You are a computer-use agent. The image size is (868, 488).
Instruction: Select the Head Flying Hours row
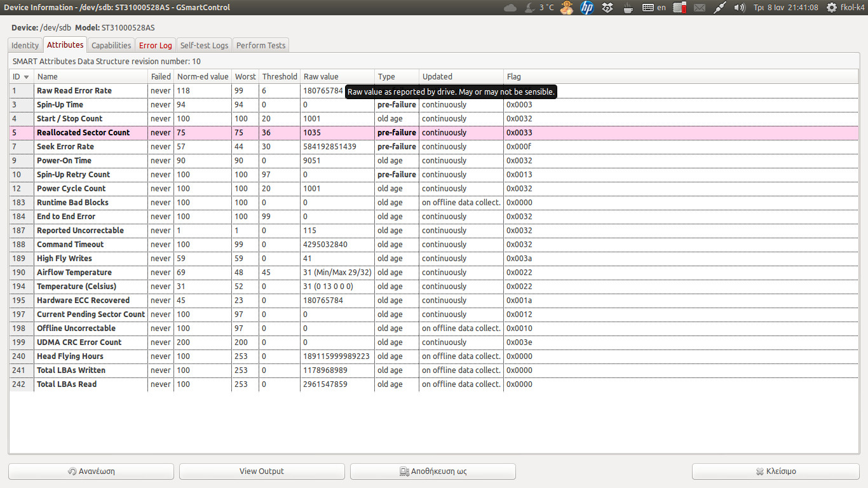tap(434, 356)
